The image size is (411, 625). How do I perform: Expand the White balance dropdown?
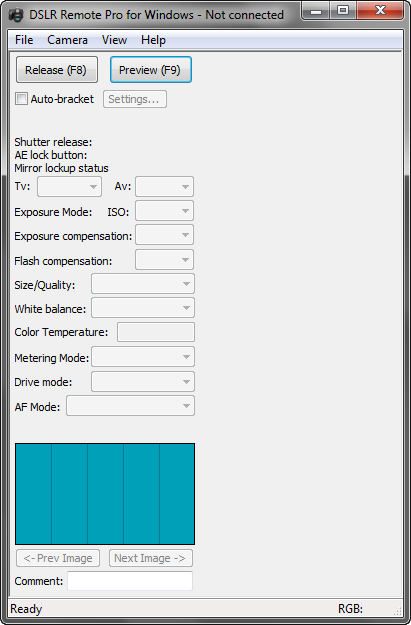click(x=143, y=308)
